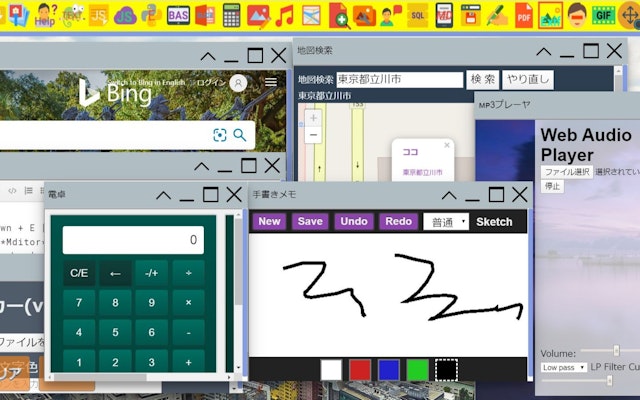Click the Help icon in toolbar
Viewport: 640px width, 400px height.
tap(44, 15)
